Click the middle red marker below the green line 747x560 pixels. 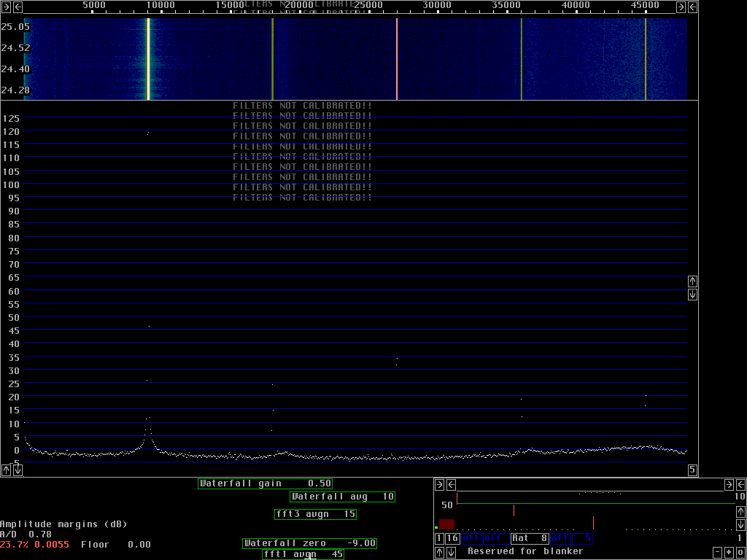pyautogui.click(x=514, y=510)
